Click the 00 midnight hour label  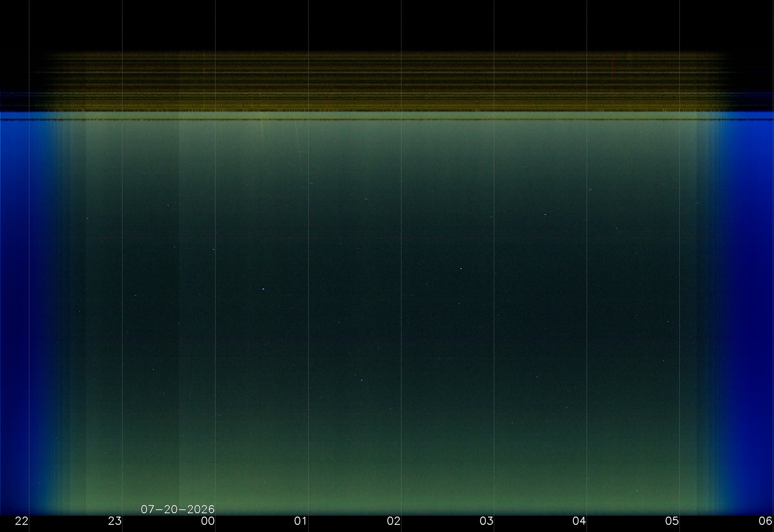(208, 521)
